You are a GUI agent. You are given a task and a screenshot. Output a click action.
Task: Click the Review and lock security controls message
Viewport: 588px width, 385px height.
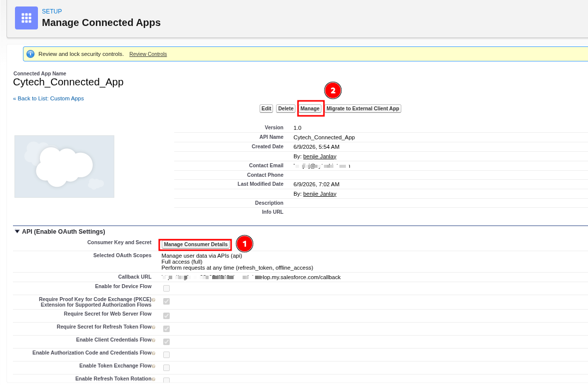pos(81,54)
